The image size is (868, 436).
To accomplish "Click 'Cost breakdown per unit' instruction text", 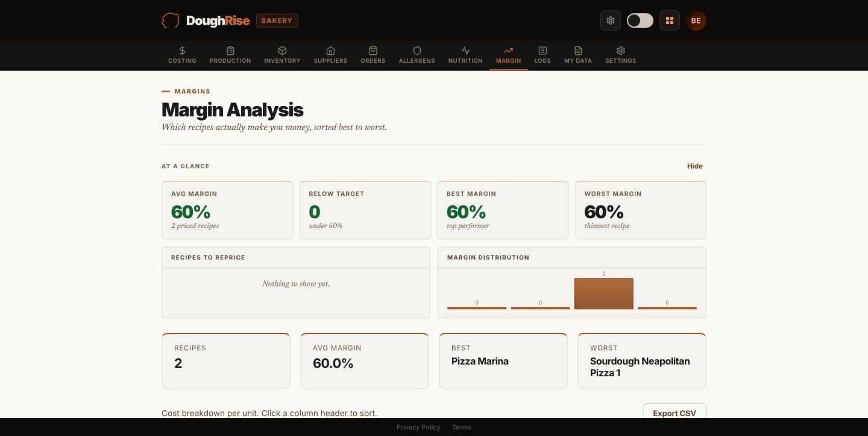I will tap(269, 413).
